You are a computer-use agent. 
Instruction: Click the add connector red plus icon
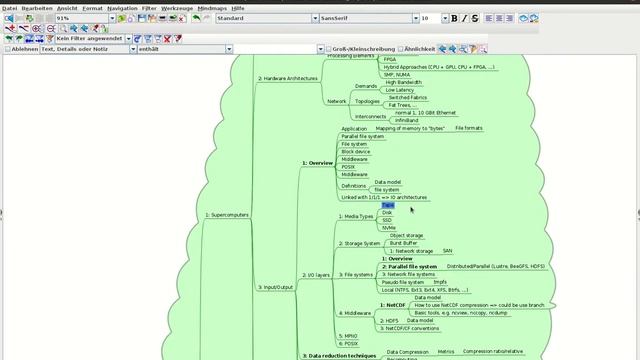(x=11, y=29)
